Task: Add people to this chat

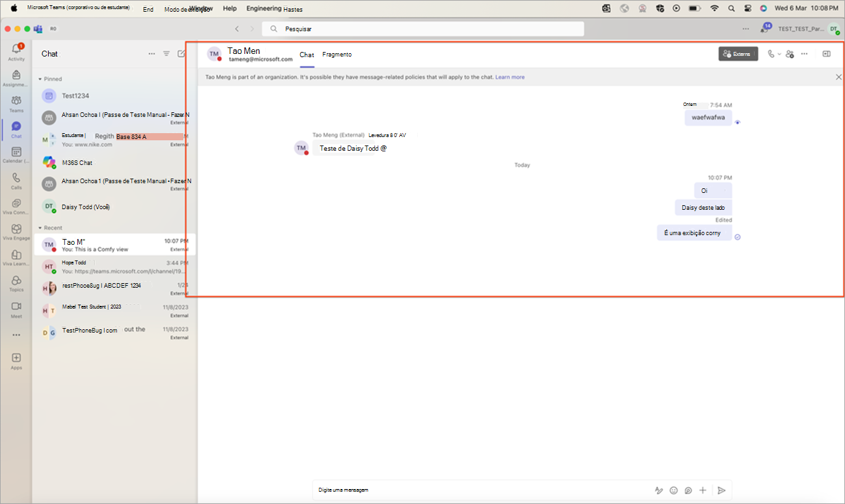Action: coord(790,54)
